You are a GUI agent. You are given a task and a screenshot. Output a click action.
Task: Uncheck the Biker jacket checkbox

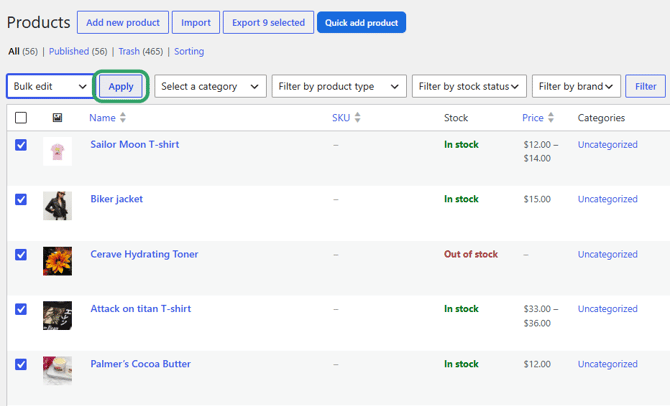[x=21, y=199]
